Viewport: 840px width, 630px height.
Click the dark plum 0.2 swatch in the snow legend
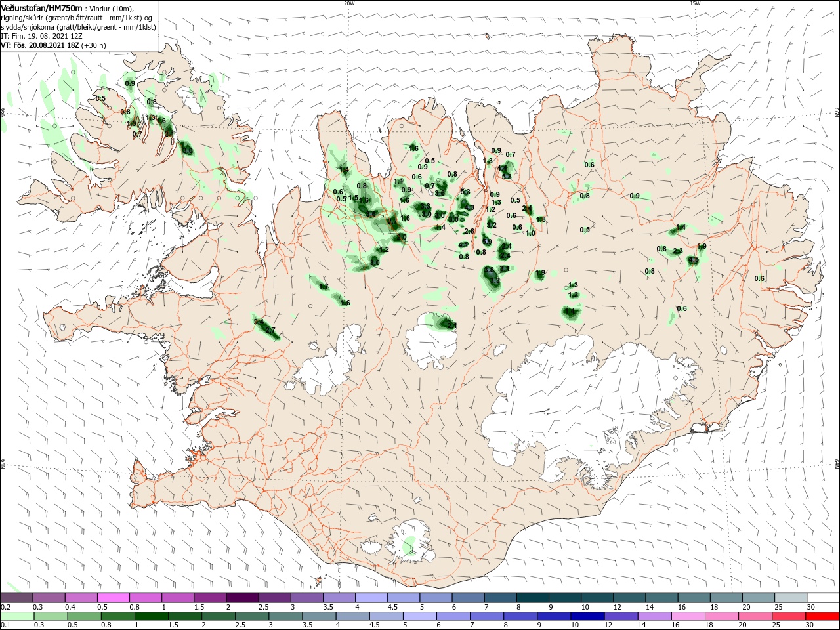17,598
